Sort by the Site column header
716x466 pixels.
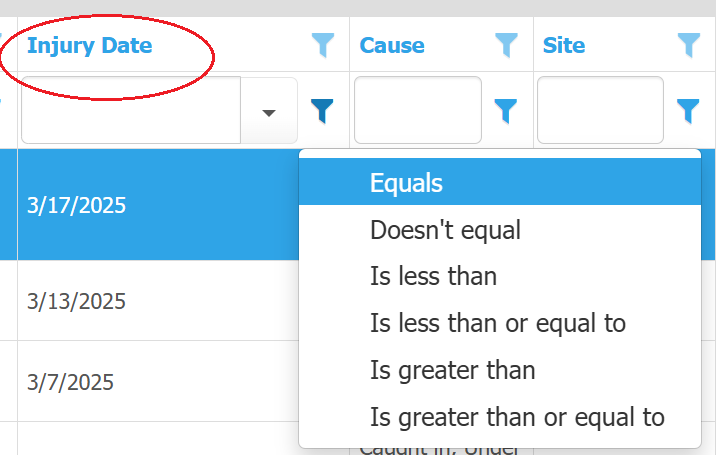[x=564, y=45]
